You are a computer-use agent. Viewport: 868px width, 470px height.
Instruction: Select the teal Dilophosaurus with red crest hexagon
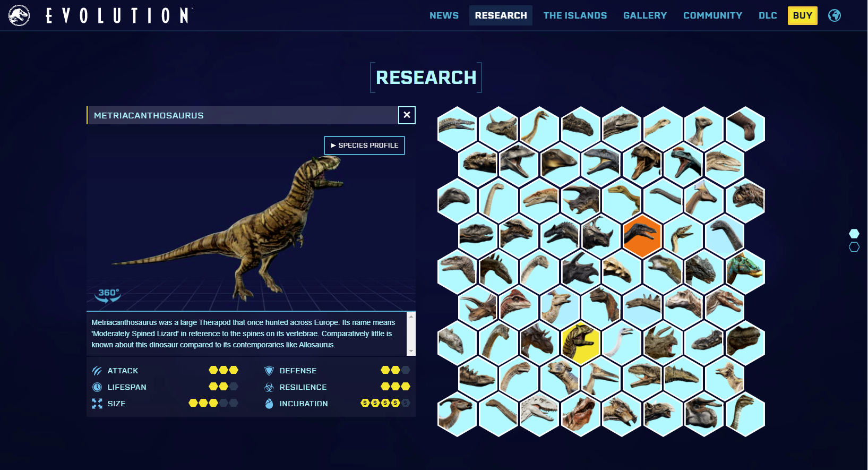click(683, 164)
